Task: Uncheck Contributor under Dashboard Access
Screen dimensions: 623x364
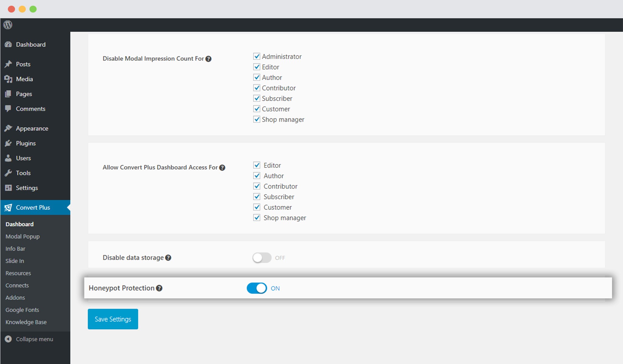Action: click(257, 186)
